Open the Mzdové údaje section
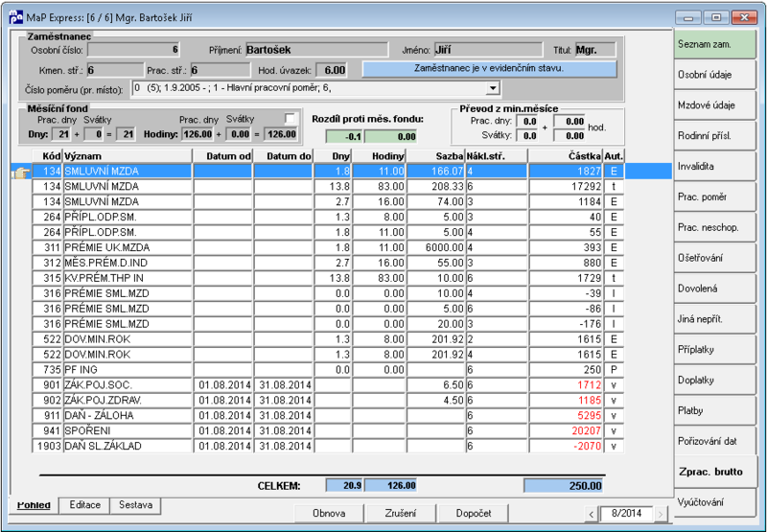767x532 pixels. pos(714,105)
